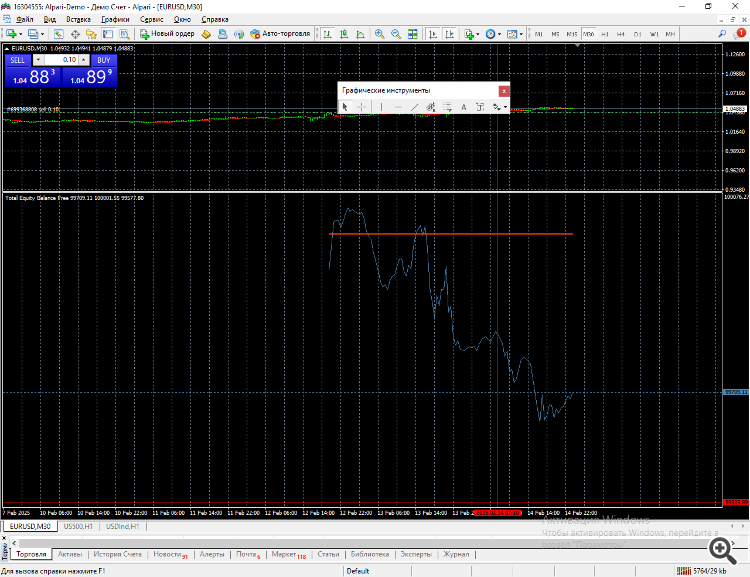Open the arrows dropdown in graphics toolbar

coord(505,107)
